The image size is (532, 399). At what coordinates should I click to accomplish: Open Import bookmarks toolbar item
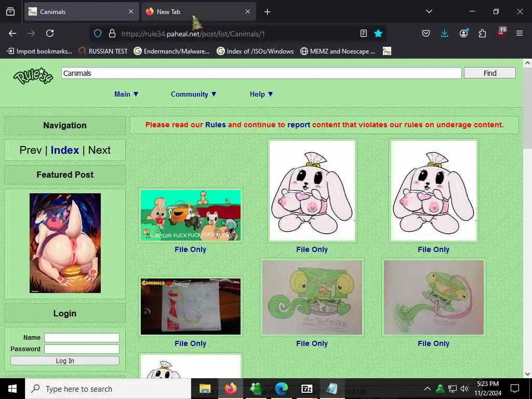tap(39, 51)
